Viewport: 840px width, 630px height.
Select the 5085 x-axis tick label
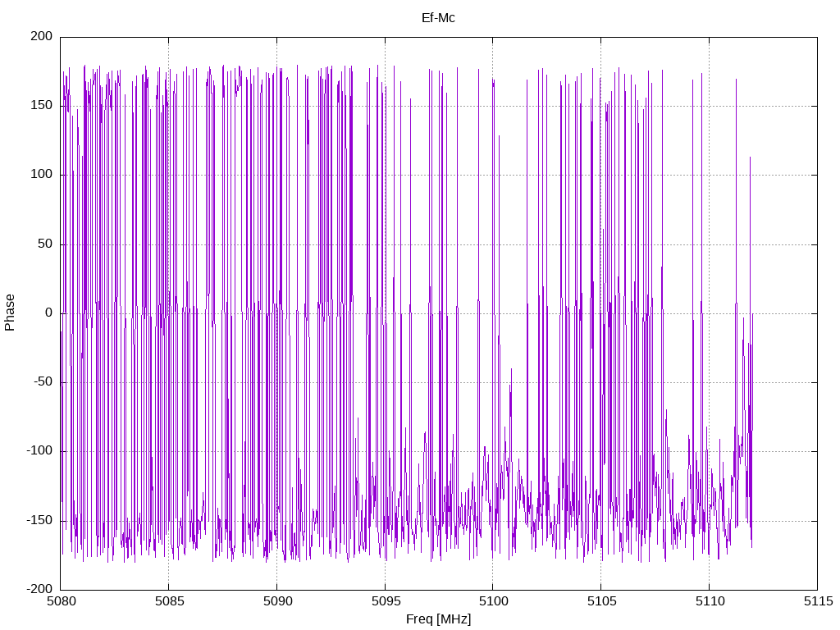169,603
